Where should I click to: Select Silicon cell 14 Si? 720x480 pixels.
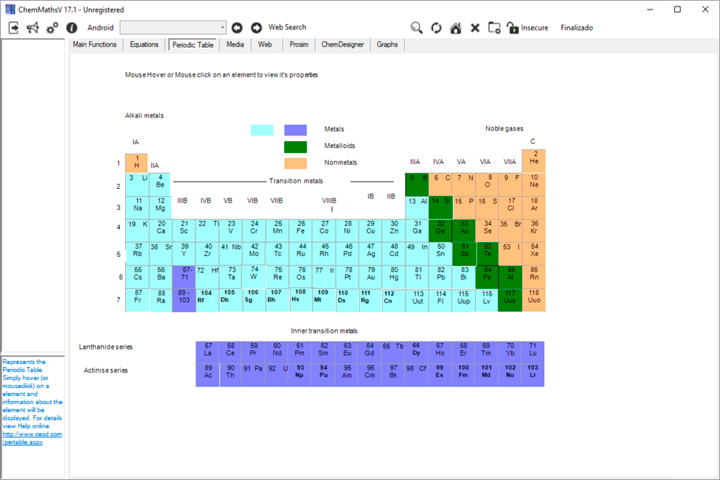coord(441,208)
